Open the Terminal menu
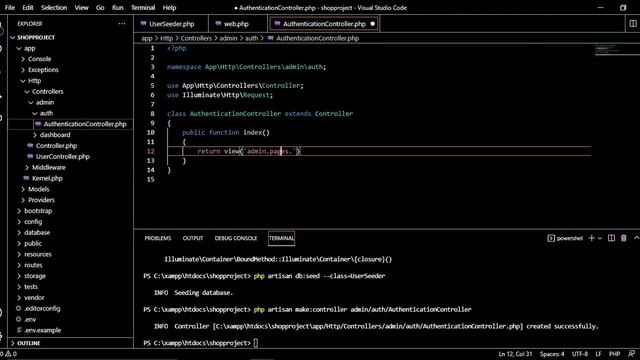 tap(143, 7)
